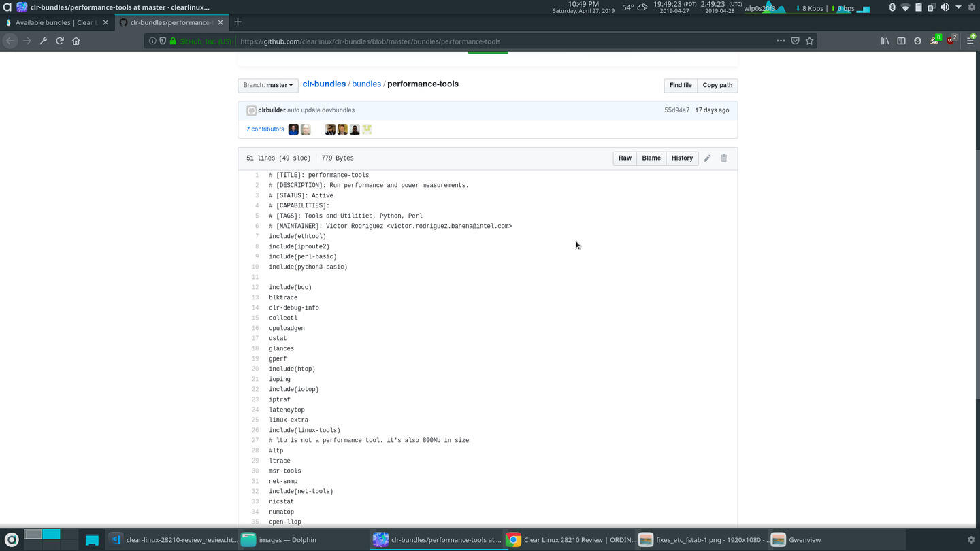Viewport: 980px width, 551px height.
Task: Open tracking protection shield icon
Action: (x=163, y=41)
